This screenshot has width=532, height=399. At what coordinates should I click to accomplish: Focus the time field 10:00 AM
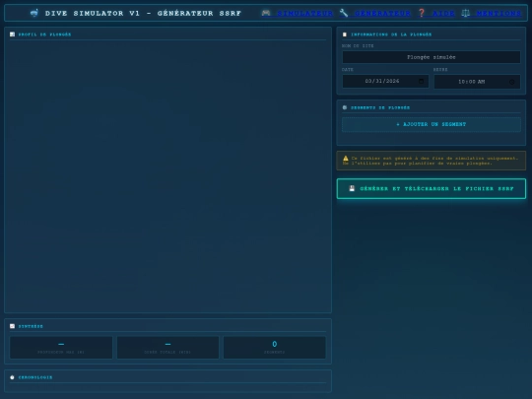(x=477, y=82)
